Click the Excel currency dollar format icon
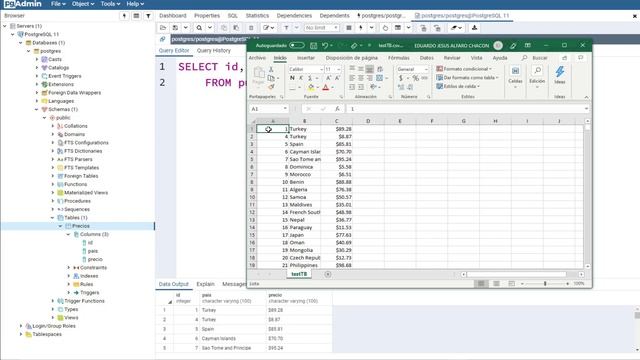The height and width of the screenshot is (360, 640). click(x=401, y=78)
